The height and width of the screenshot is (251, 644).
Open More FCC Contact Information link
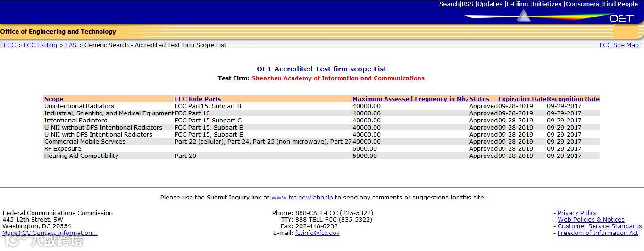(x=50, y=233)
